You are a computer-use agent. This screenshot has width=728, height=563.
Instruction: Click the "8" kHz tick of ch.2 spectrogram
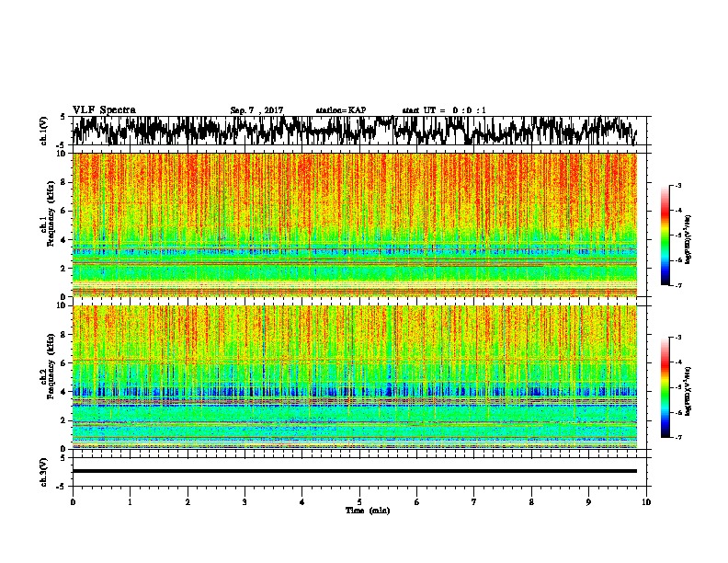[x=65, y=335]
